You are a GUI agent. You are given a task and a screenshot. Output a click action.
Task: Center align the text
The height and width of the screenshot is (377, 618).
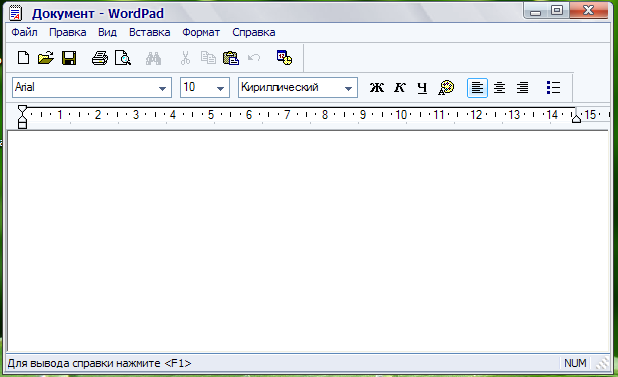[499, 87]
